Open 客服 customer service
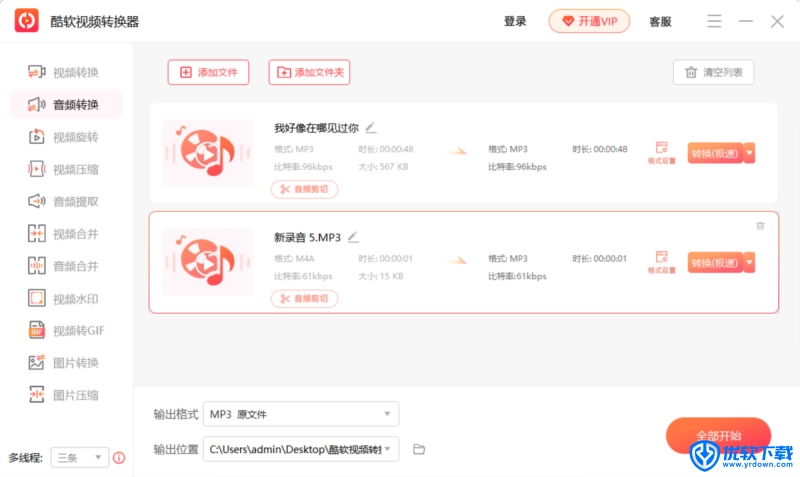The height and width of the screenshot is (477, 800). (x=660, y=21)
